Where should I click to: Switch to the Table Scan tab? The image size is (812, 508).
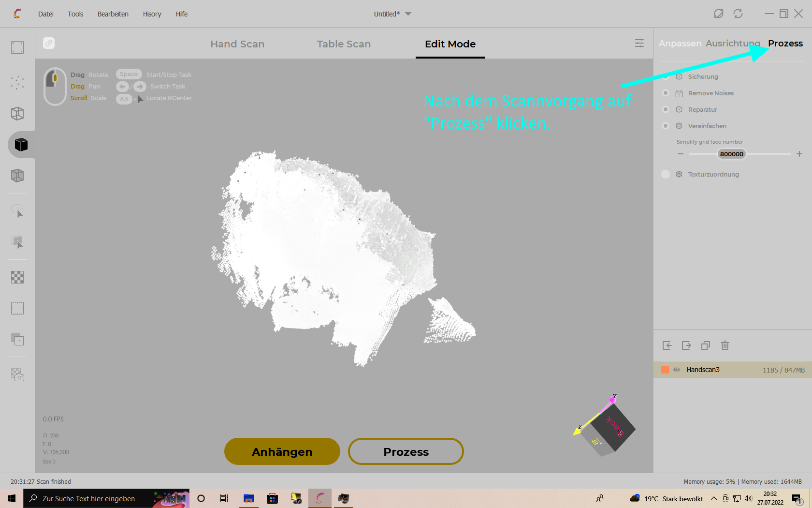click(344, 44)
